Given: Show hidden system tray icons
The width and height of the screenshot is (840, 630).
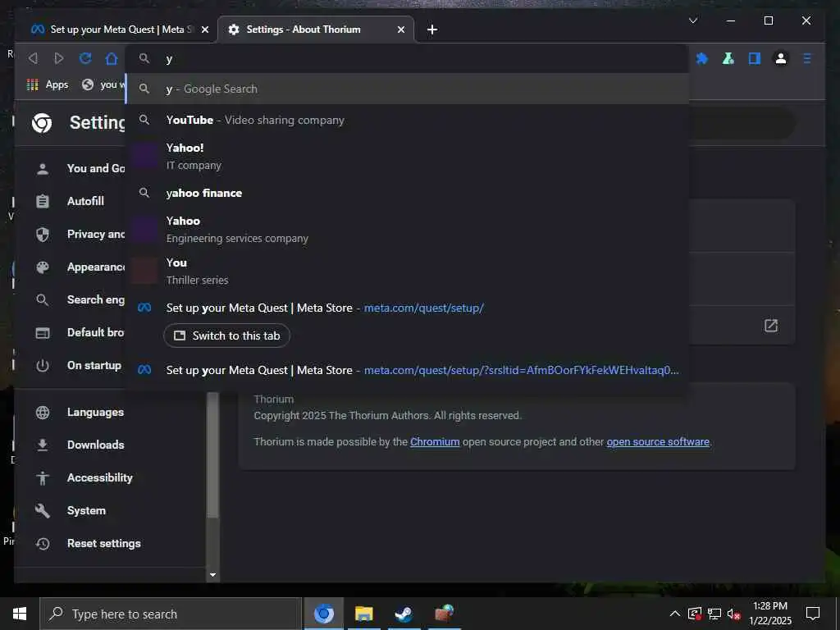Looking at the screenshot, I should [675, 614].
